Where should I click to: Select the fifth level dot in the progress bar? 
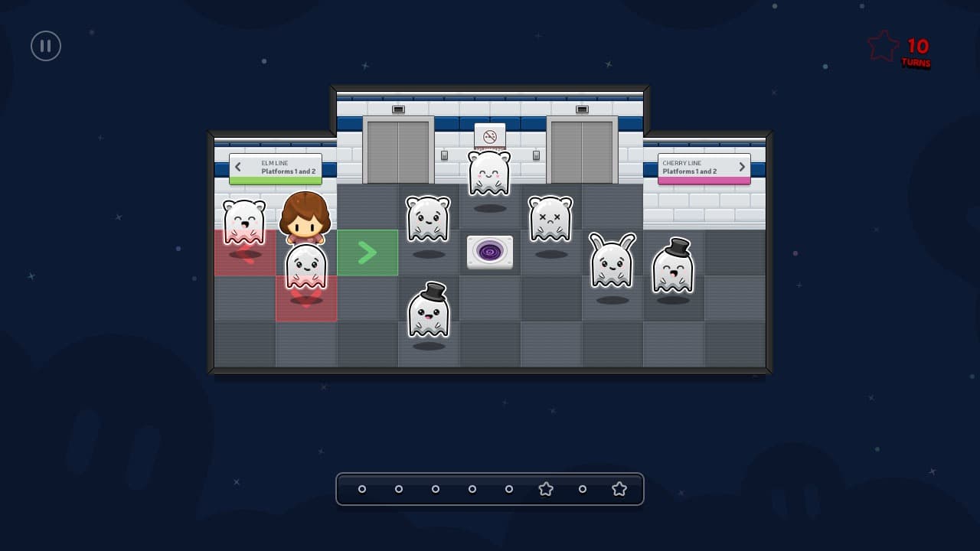coord(509,489)
